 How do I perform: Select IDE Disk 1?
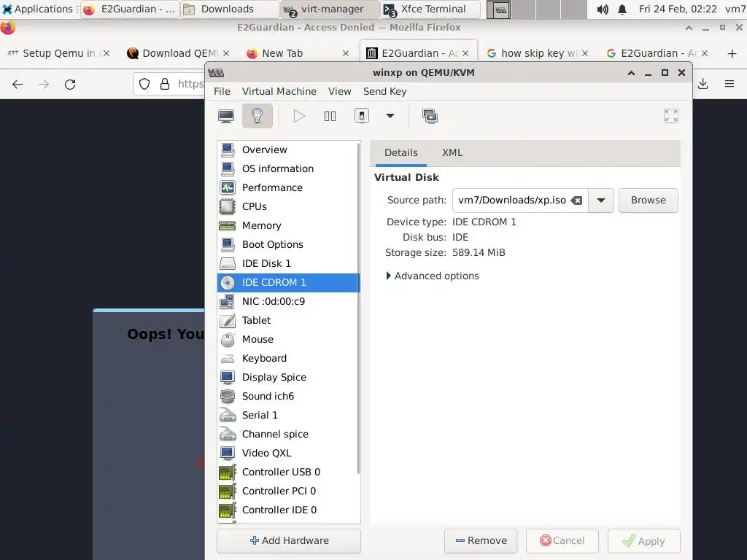pyautogui.click(x=288, y=263)
